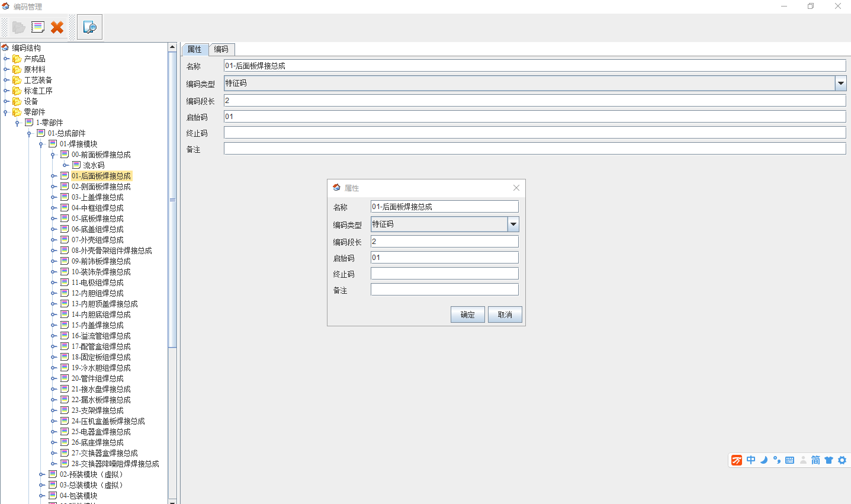Click the 名称 field in the main panel
Image resolution: width=851 pixels, height=504 pixels.
coord(535,66)
